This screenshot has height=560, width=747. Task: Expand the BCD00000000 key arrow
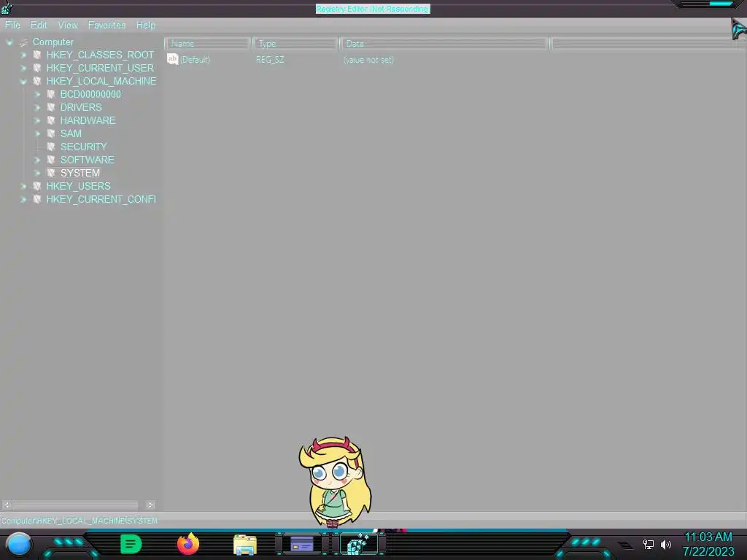pos(36,94)
